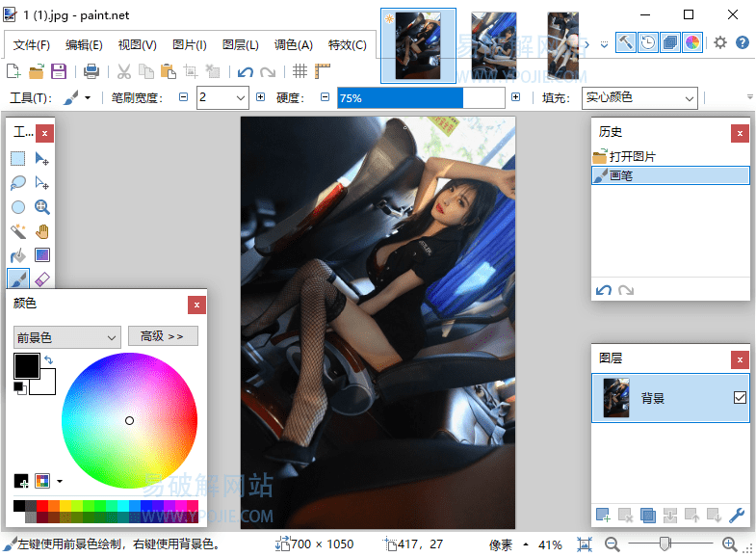The width and height of the screenshot is (756, 557).
Task: Select the Rectangle Select tool
Action: coord(18,159)
